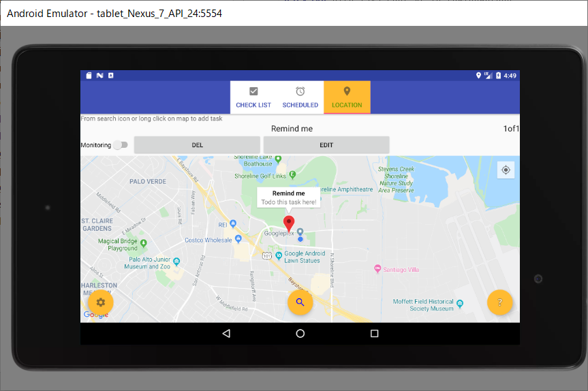Tap the Santiago Villa pink pin
The image size is (588, 391).
pyautogui.click(x=377, y=268)
